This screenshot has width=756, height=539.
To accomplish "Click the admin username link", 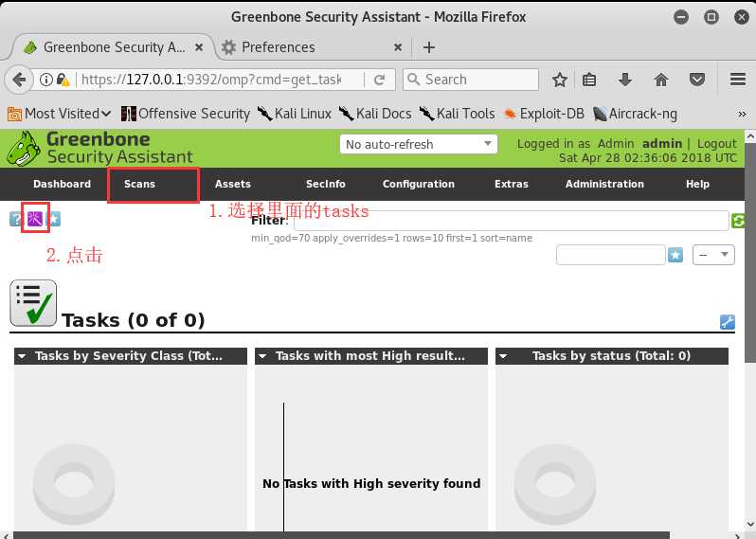I will tap(662, 144).
